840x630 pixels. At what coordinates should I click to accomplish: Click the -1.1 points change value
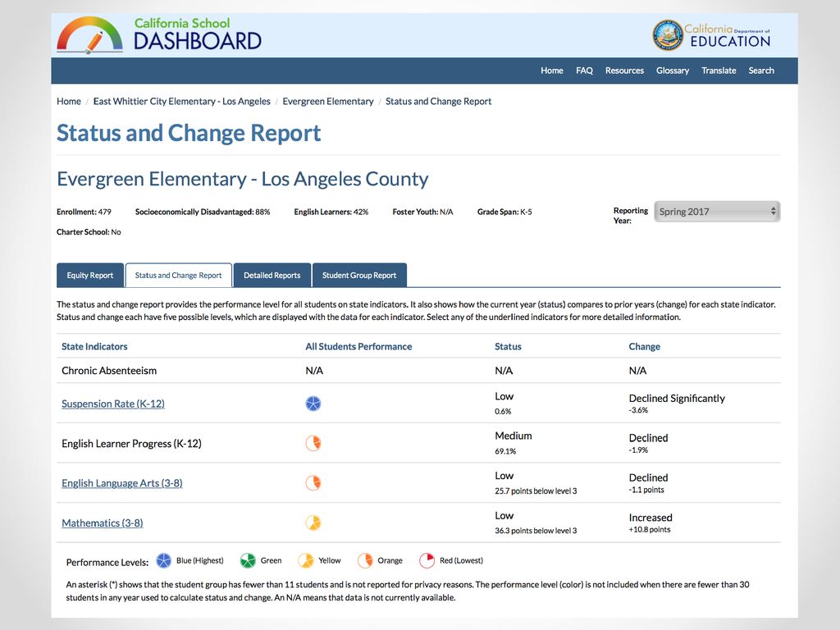(646, 490)
